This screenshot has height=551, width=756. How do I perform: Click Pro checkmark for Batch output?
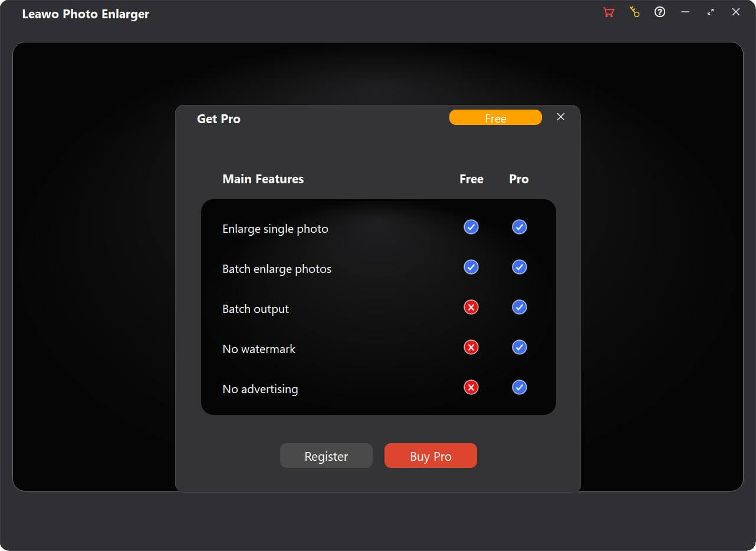(520, 308)
